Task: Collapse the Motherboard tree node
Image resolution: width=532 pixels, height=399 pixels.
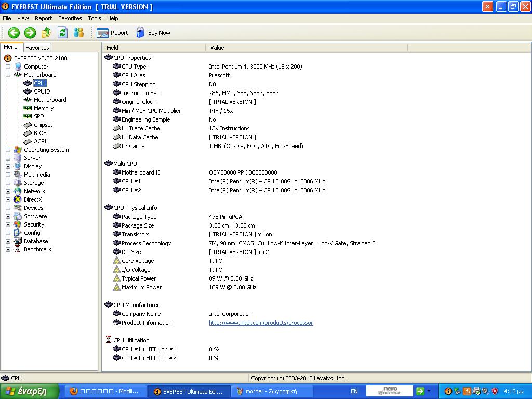Action: pyautogui.click(x=8, y=75)
